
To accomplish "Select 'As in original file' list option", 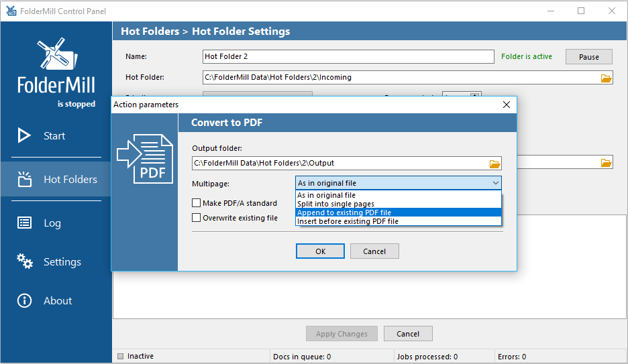I will tap(326, 195).
